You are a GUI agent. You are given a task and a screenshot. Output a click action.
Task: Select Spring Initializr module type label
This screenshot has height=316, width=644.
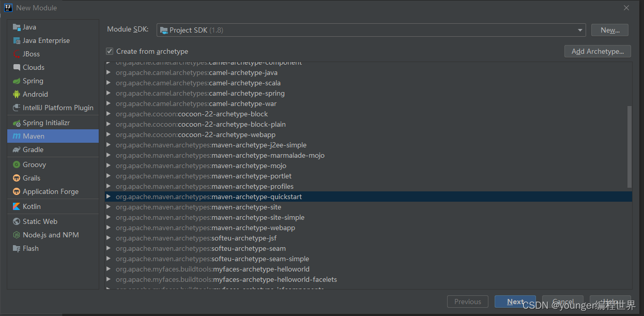[46, 123]
